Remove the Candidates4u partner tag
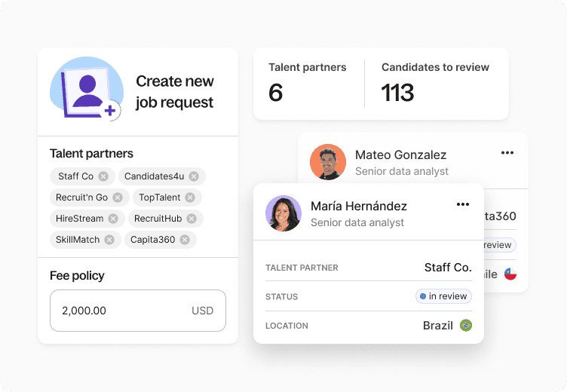The height and width of the screenshot is (392, 567). [x=194, y=176]
